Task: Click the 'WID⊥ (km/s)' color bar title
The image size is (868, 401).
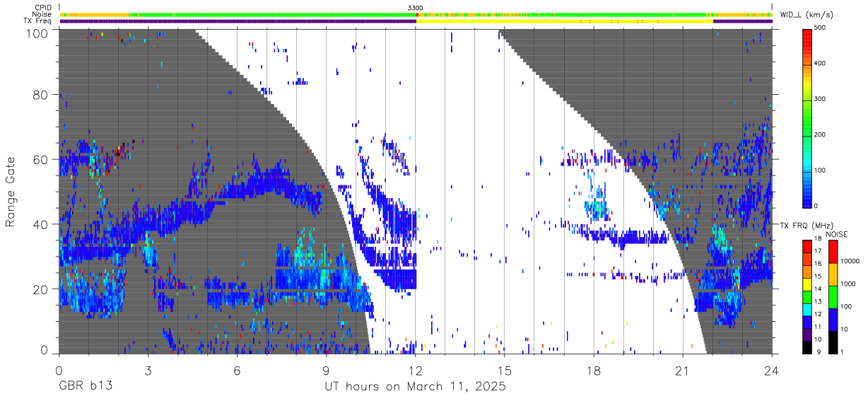Action: (x=805, y=15)
